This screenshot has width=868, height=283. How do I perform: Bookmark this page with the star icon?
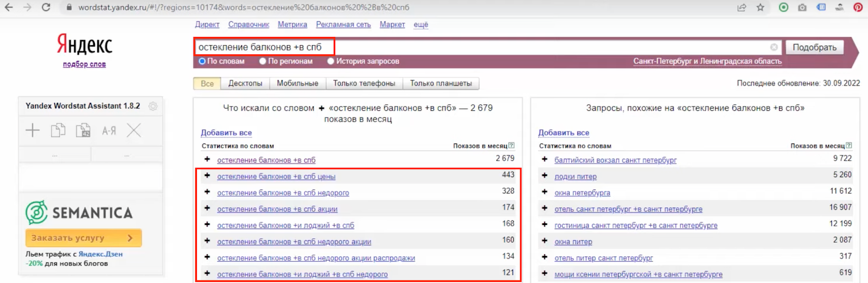tap(760, 8)
